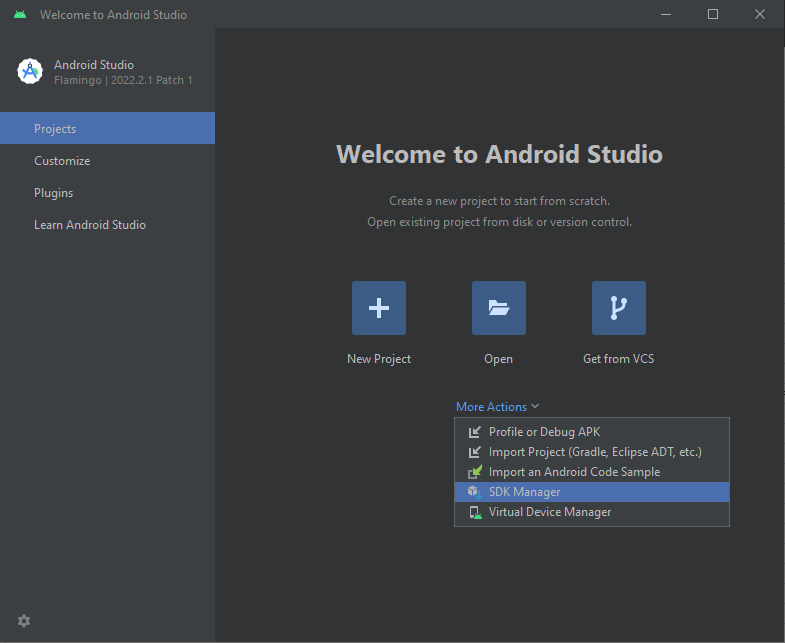Click the Open folder icon
785x643 pixels.
pyautogui.click(x=499, y=308)
